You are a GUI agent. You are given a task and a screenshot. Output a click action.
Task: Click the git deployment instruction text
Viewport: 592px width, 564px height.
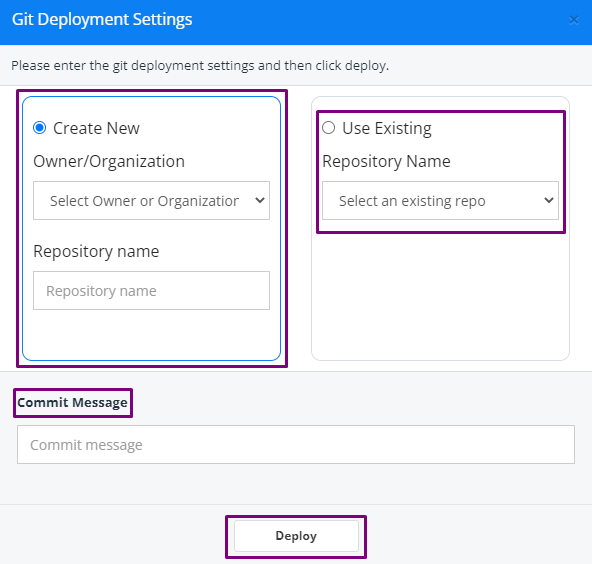click(x=200, y=66)
